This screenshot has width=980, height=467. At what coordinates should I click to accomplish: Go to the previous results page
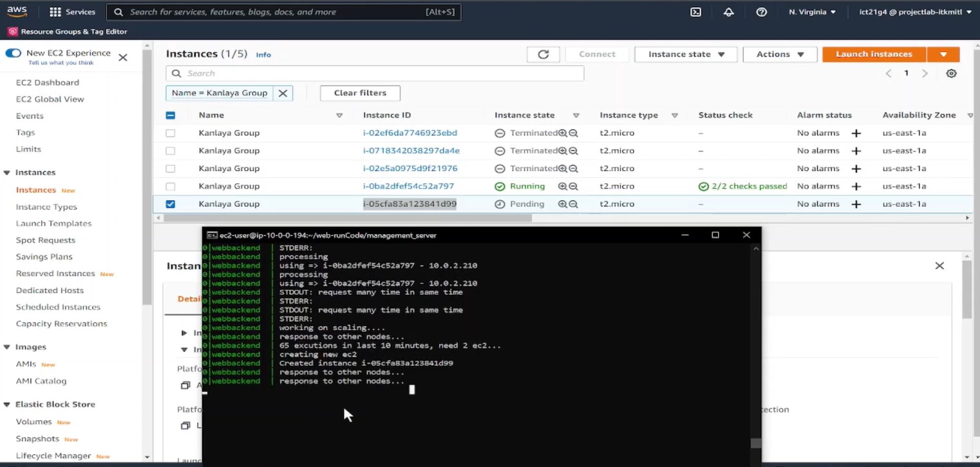(889, 73)
